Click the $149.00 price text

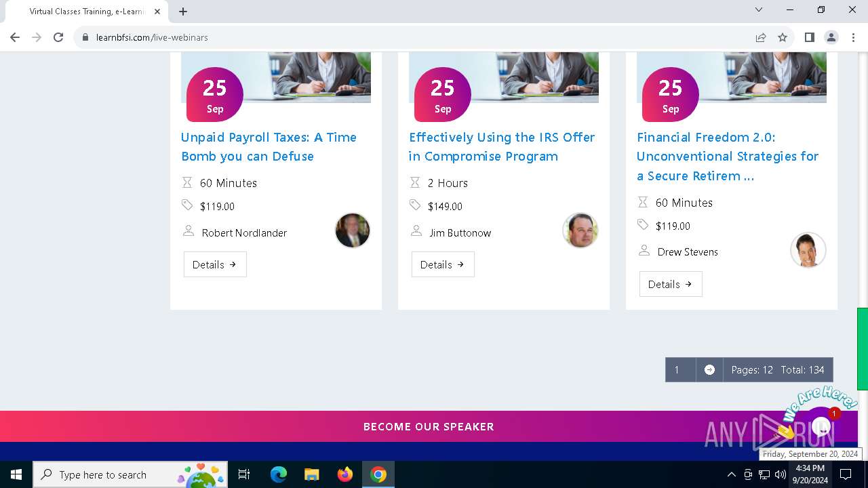tap(445, 206)
